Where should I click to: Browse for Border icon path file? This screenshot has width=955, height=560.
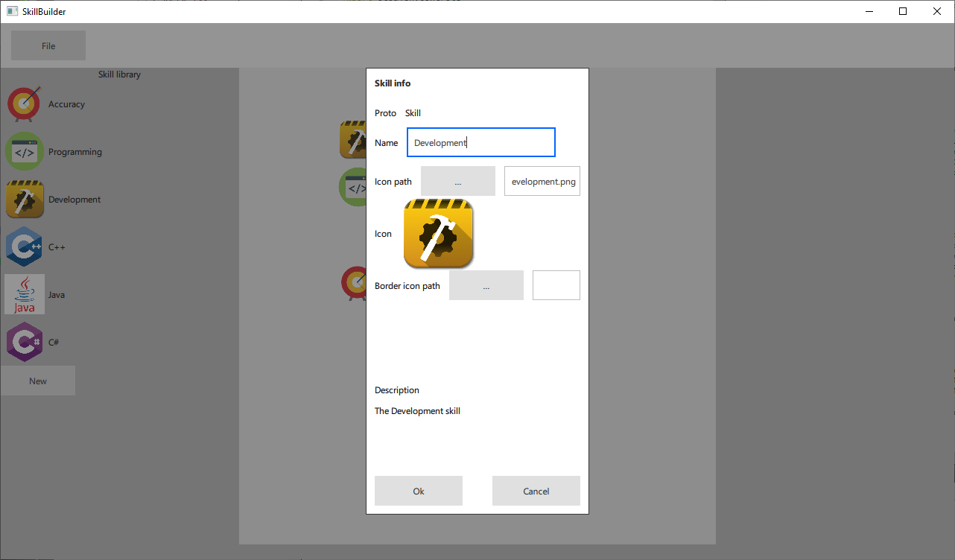[x=486, y=286]
